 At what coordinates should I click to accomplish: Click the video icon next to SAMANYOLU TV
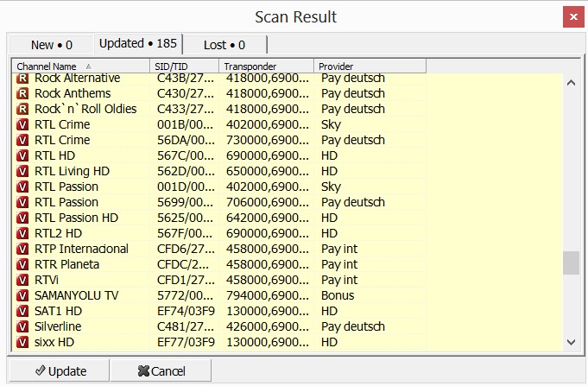[23, 295]
